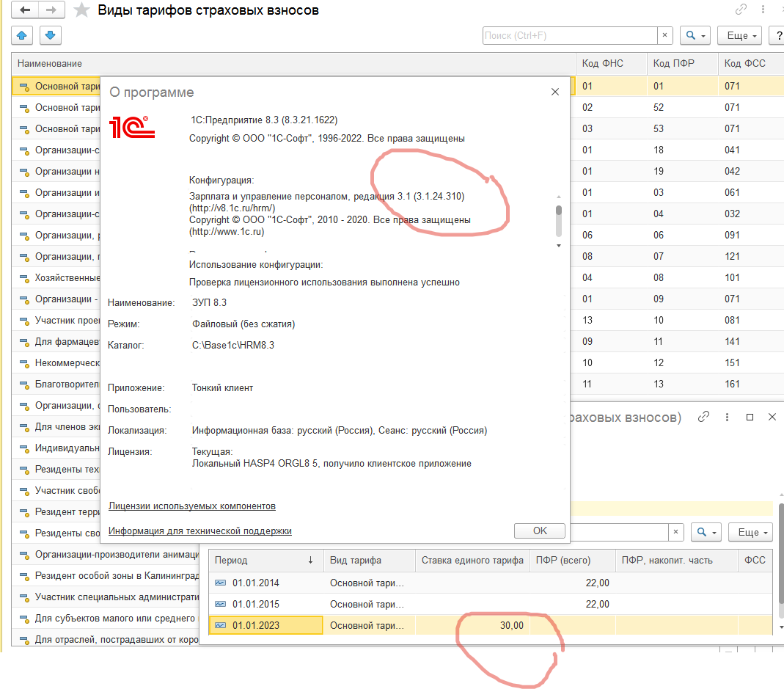The height and width of the screenshot is (689, 784).
Task: Sort by Ставка единого тарифа column header
Action: [x=472, y=561]
